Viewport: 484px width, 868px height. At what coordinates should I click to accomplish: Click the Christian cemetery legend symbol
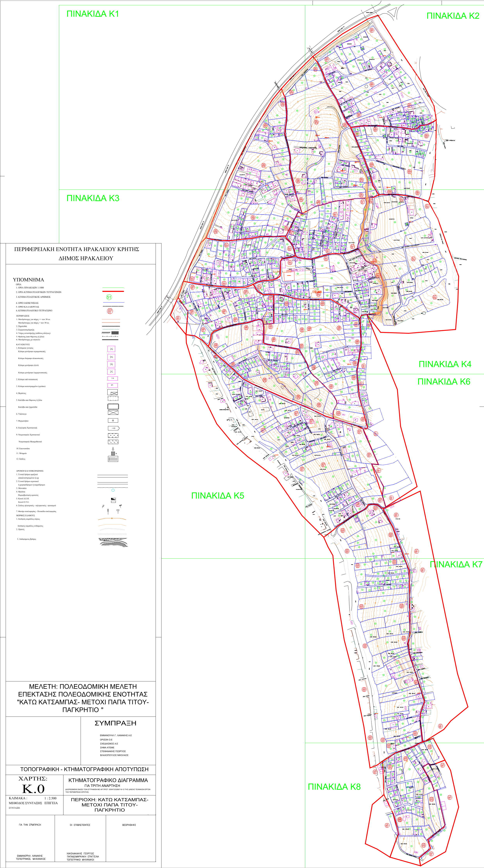tap(113, 435)
